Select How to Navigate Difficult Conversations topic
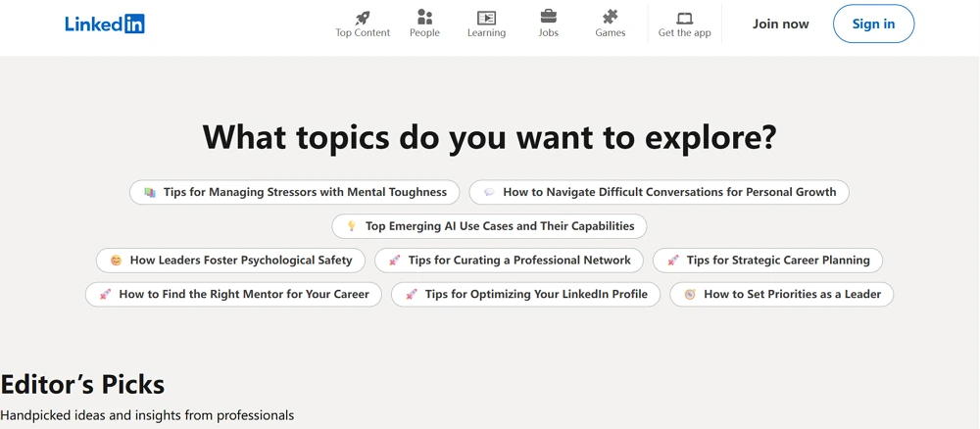This screenshot has height=429, width=980. pos(659,192)
